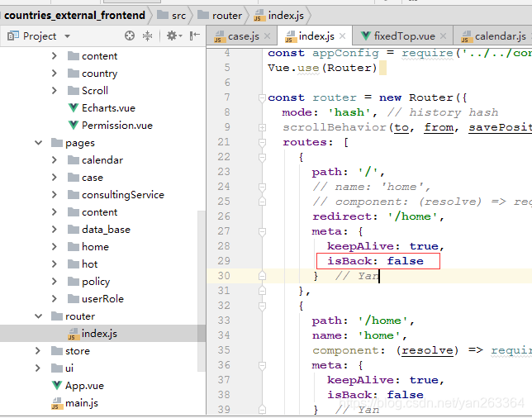Click the isBack: false text on line 29
The width and height of the screenshot is (532, 418).
[x=375, y=261]
